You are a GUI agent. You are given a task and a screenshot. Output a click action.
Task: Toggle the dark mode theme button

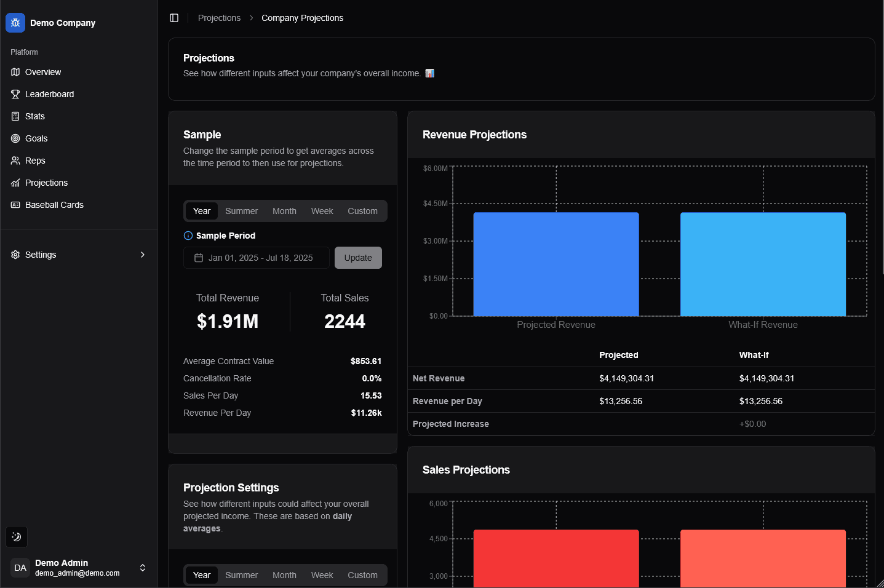tap(17, 537)
